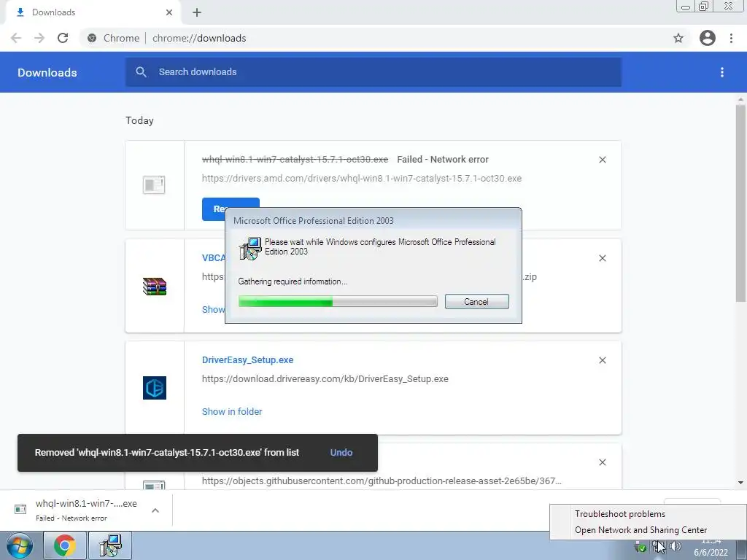Undo removing the catalyst download
Screen dimensions: 747x560
pyautogui.click(x=341, y=452)
